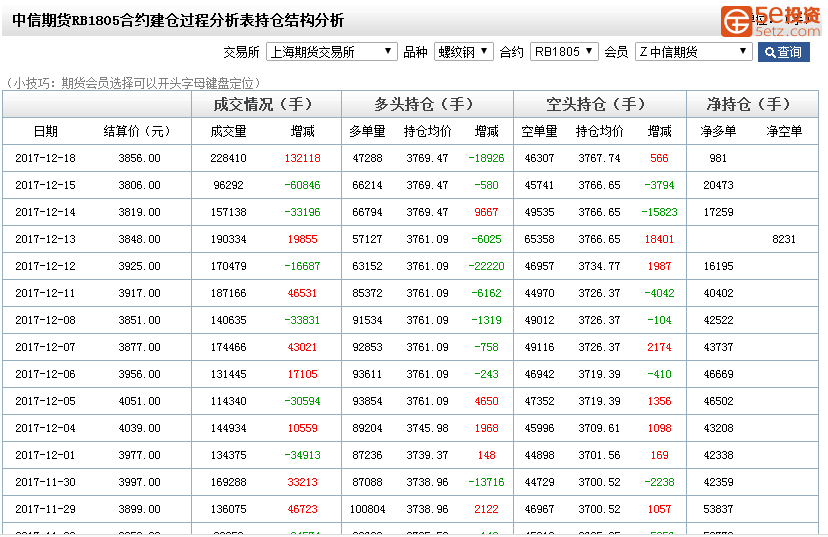Select the date cell 2017-12-08
This screenshot has width=828, height=537.
point(45,320)
